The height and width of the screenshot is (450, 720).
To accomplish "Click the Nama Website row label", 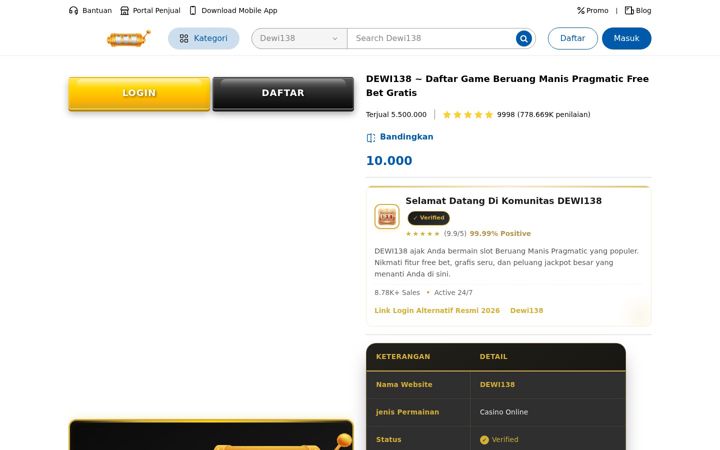I will pyautogui.click(x=404, y=385).
